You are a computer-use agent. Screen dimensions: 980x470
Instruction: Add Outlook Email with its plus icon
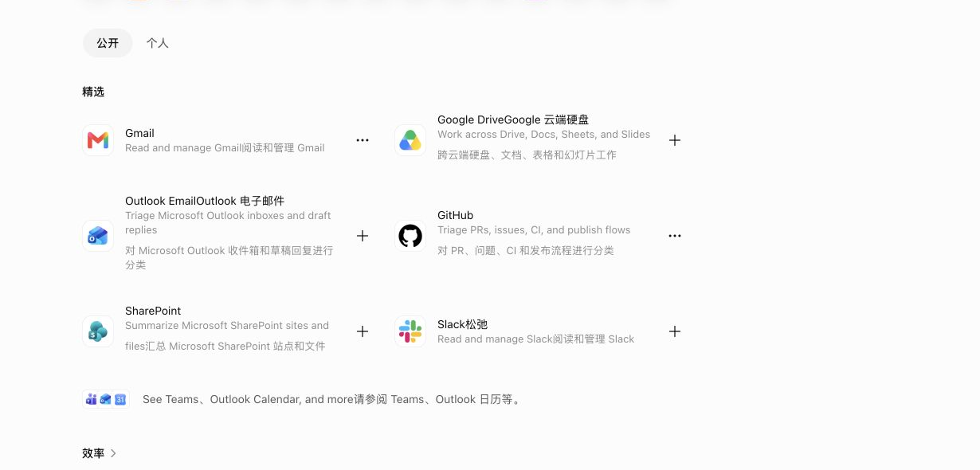point(363,236)
